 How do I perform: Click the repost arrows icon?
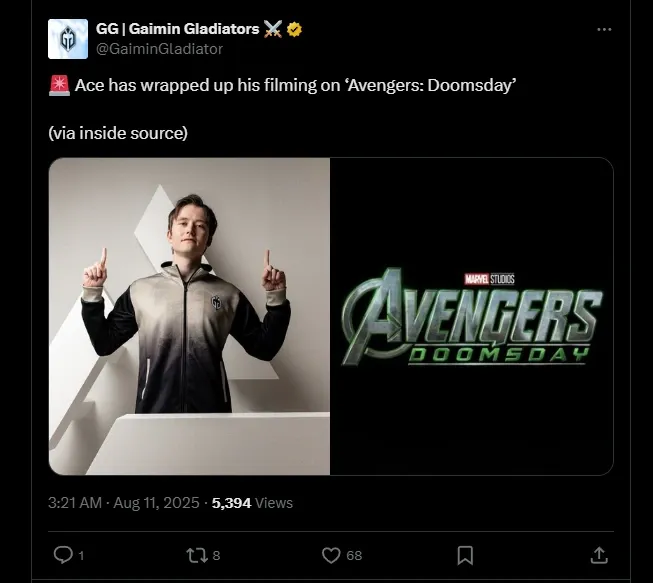tap(196, 554)
